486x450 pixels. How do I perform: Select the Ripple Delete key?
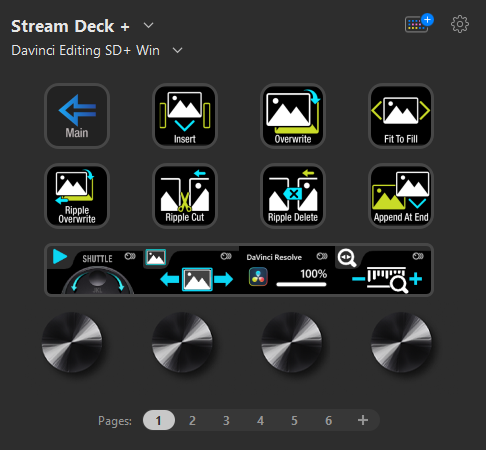(x=293, y=196)
